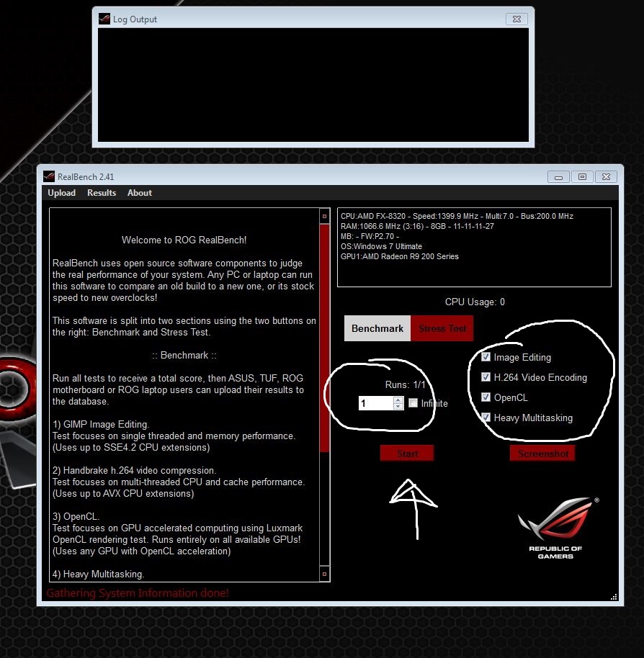Click the 'CPU Usage: 0' label
Viewport: 644px width, 658px height.
point(475,302)
